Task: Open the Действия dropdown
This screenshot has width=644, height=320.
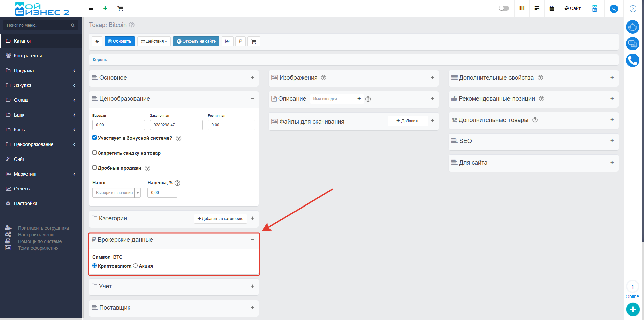Action: click(x=154, y=41)
